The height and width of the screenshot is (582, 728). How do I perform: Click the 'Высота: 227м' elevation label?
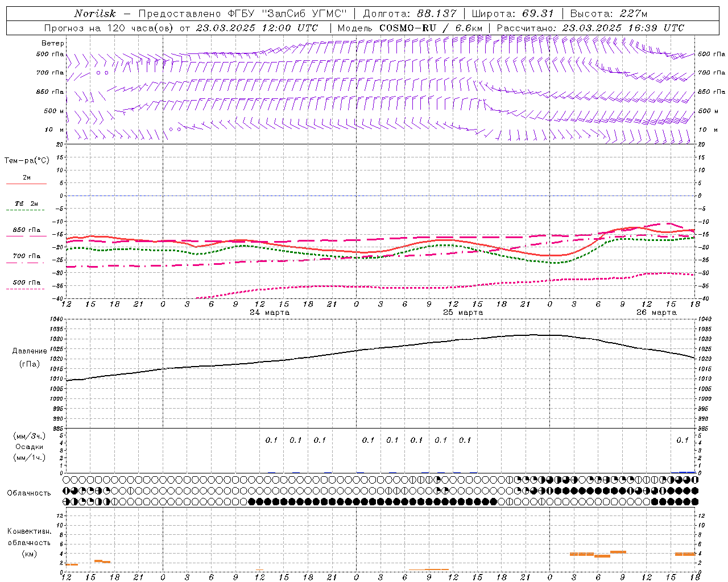coord(609,14)
